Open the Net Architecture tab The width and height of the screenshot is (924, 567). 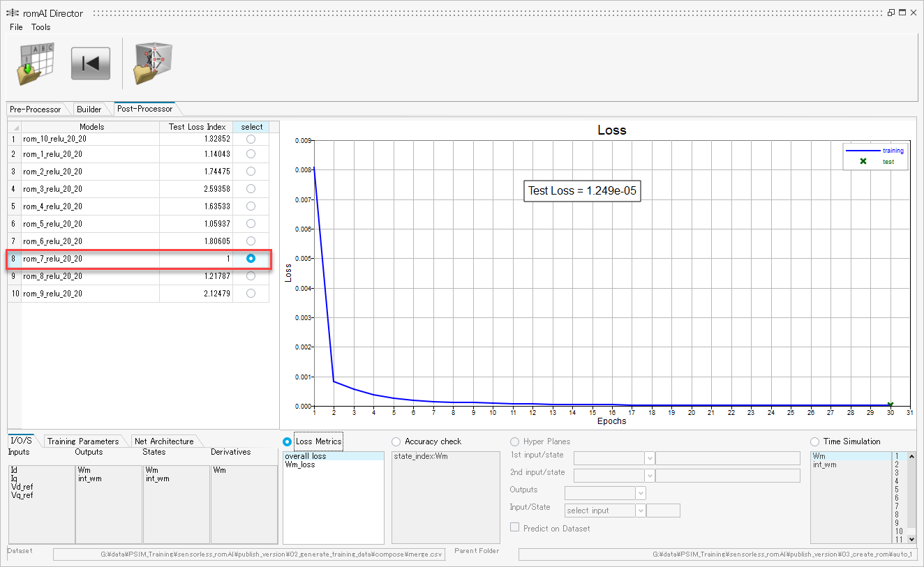tap(164, 441)
